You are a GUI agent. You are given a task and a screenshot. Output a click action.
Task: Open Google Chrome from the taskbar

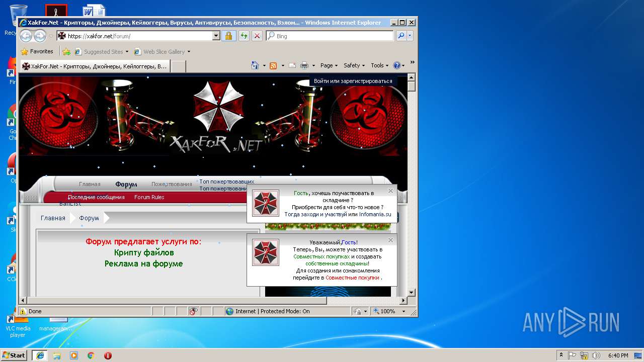[91, 355]
